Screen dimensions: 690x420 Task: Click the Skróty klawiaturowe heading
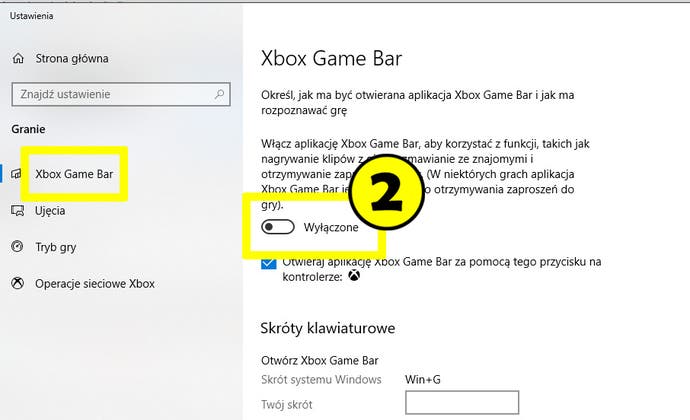pyautogui.click(x=327, y=328)
